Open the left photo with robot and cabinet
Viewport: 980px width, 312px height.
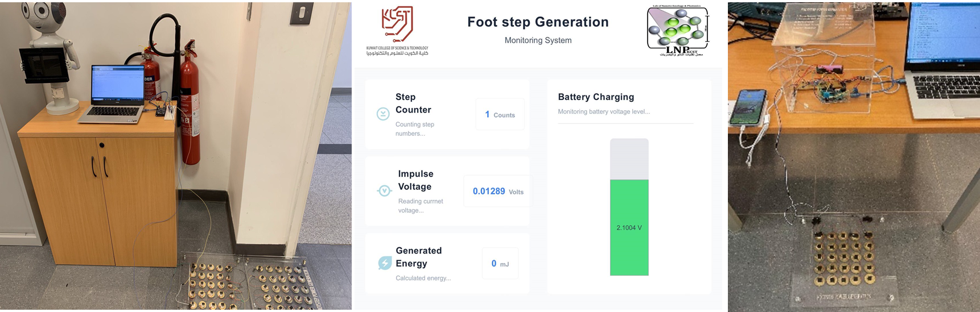pos(175,156)
